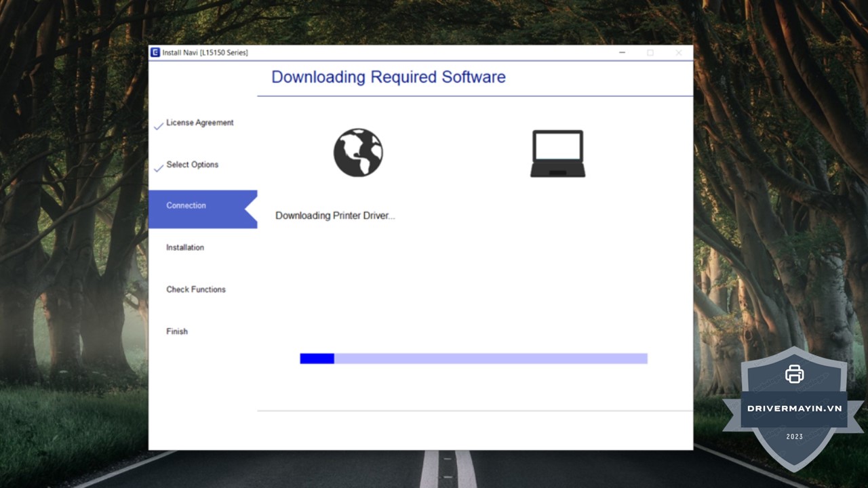Click the Downloading Required Software heading
Image resolution: width=868 pixels, height=488 pixels.
[x=388, y=77]
